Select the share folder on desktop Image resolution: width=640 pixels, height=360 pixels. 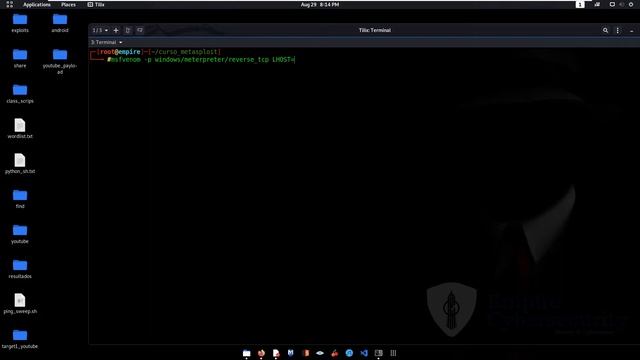[x=20, y=58]
